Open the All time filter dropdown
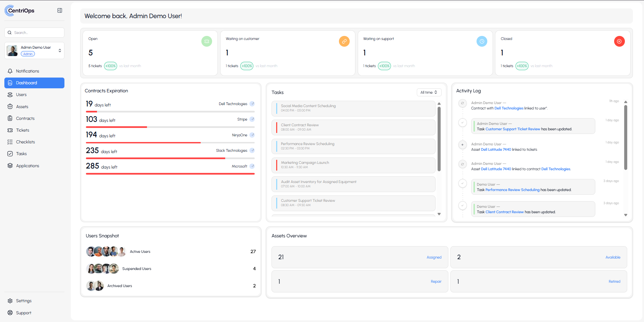The height and width of the screenshot is (322, 644). tap(429, 92)
